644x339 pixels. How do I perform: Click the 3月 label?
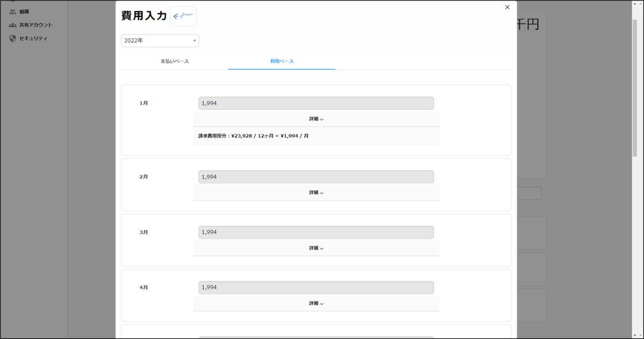[143, 232]
